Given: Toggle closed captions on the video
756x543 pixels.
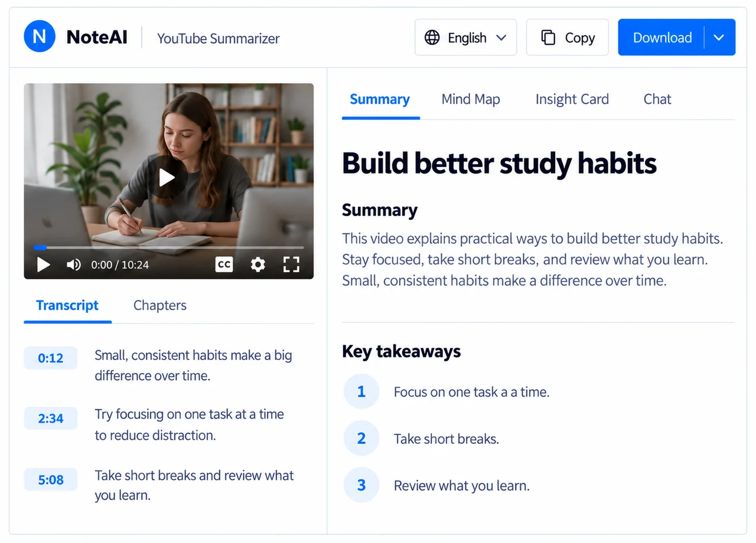Looking at the screenshot, I should tap(224, 264).
